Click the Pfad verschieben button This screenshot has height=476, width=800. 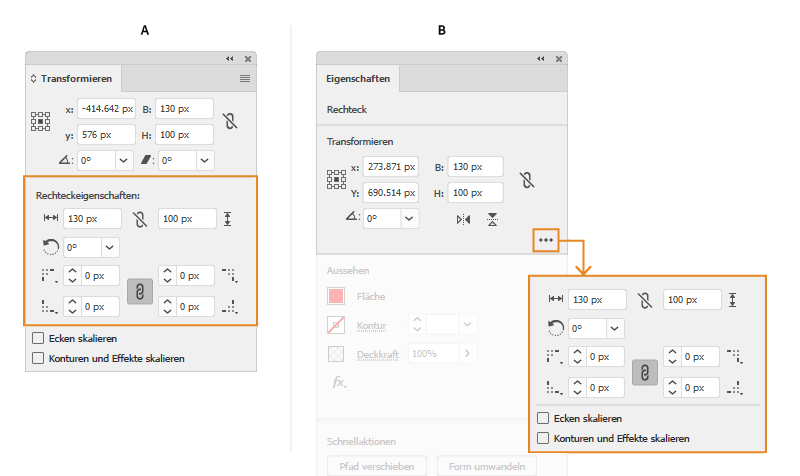(x=377, y=465)
